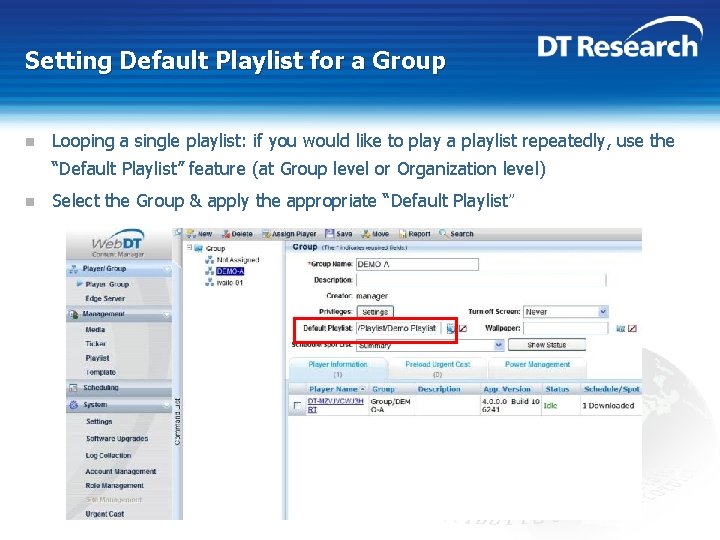Open Account Management page
This screenshot has width=720, height=540.
121,472
